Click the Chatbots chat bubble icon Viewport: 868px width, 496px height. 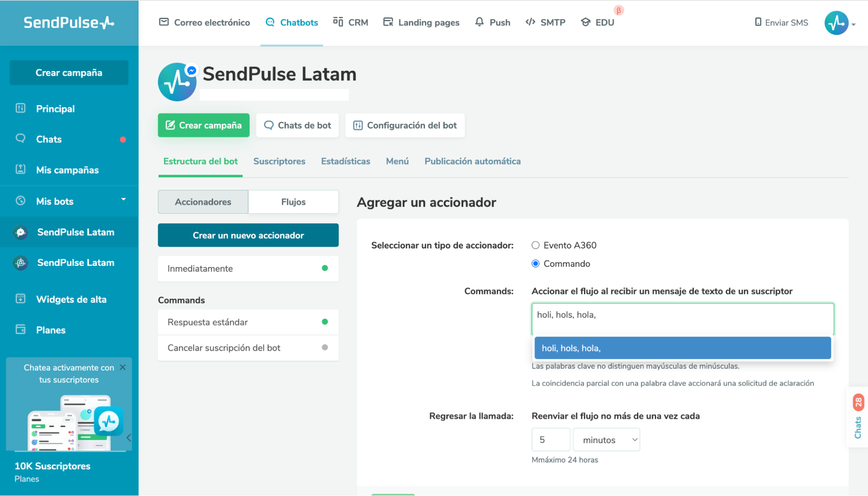270,22
